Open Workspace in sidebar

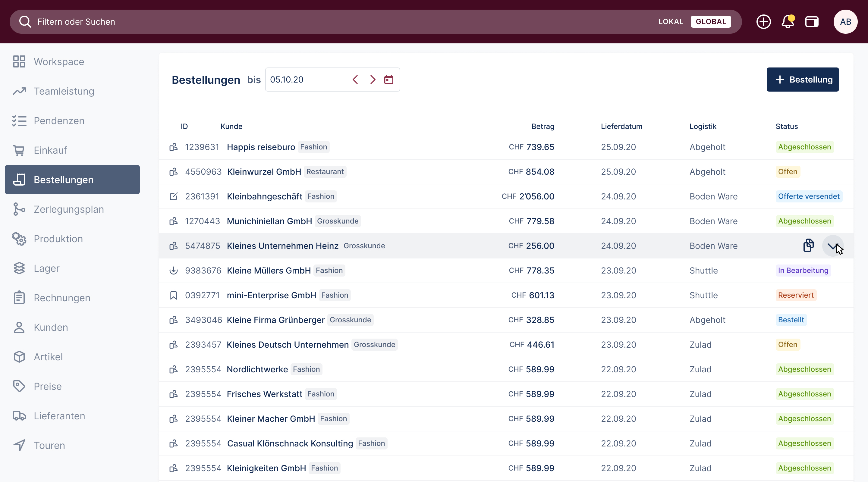(72, 62)
